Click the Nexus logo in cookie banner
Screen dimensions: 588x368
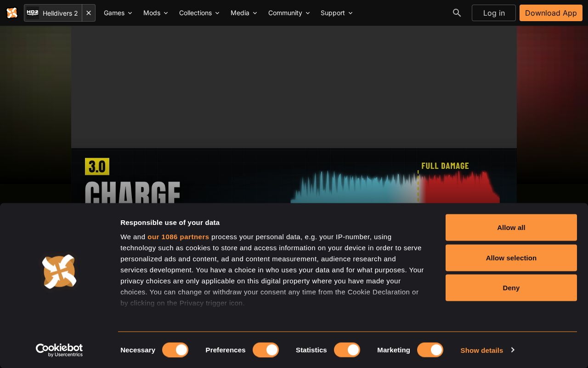pos(59,271)
